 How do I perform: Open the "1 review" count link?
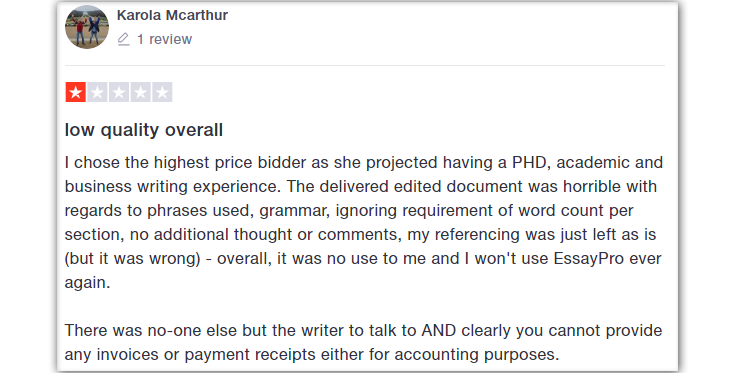point(164,39)
